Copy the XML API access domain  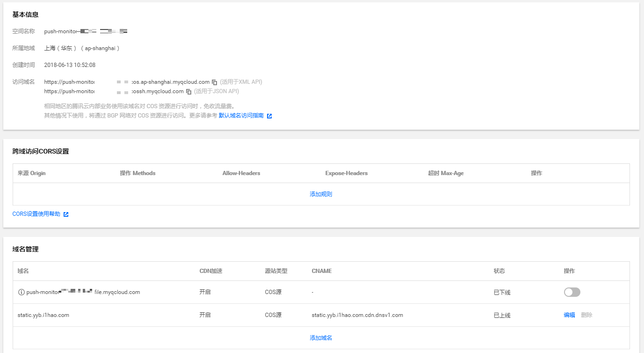point(215,82)
